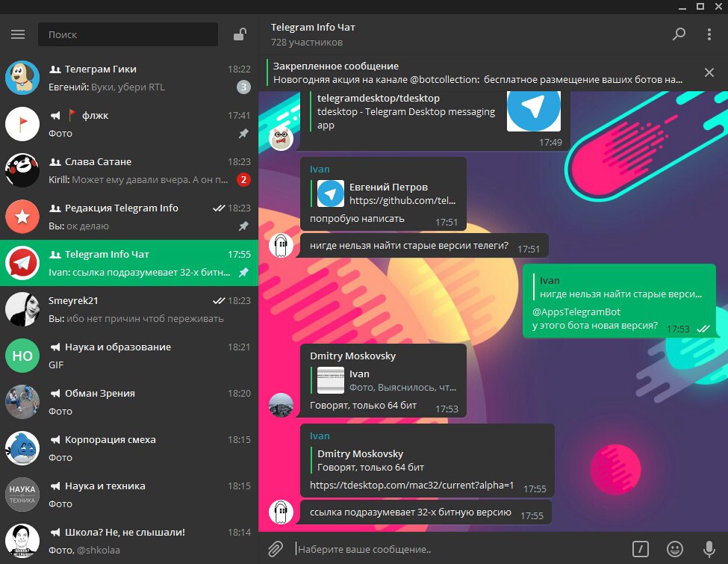The height and width of the screenshot is (564, 728).
Task: Click Ivan's name above 'попробую написать'
Action: pyautogui.click(x=320, y=169)
